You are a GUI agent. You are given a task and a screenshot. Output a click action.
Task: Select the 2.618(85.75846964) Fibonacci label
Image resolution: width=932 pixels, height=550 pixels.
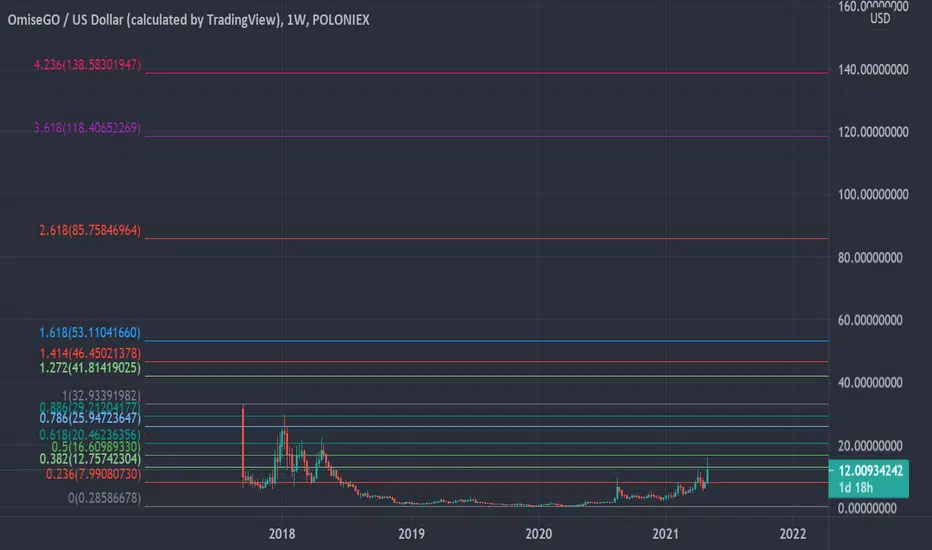(x=90, y=230)
